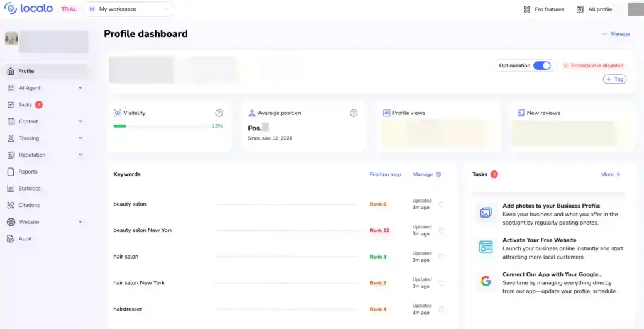Click the user avatar at top right

(636, 9)
